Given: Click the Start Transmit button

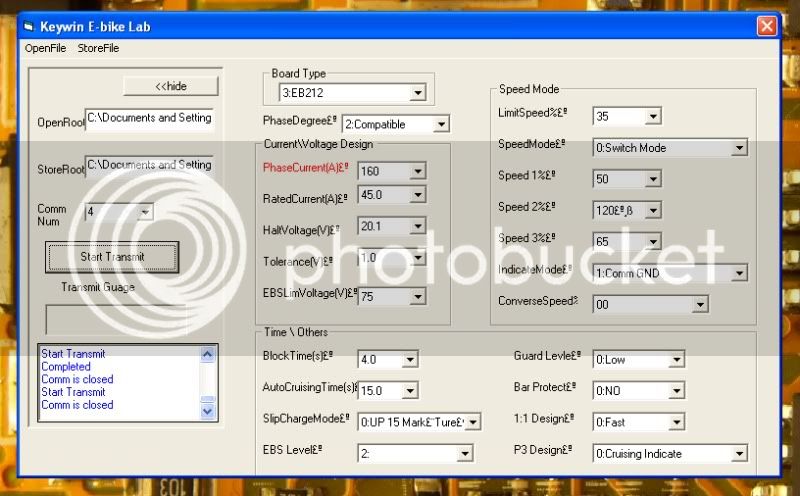Looking at the screenshot, I should point(112,257).
